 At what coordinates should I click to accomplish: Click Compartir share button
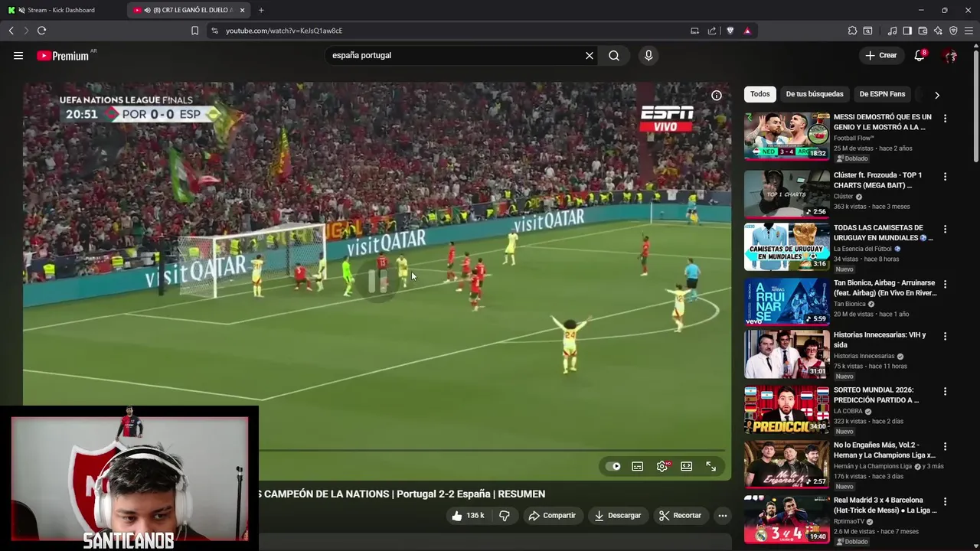pos(552,516)
